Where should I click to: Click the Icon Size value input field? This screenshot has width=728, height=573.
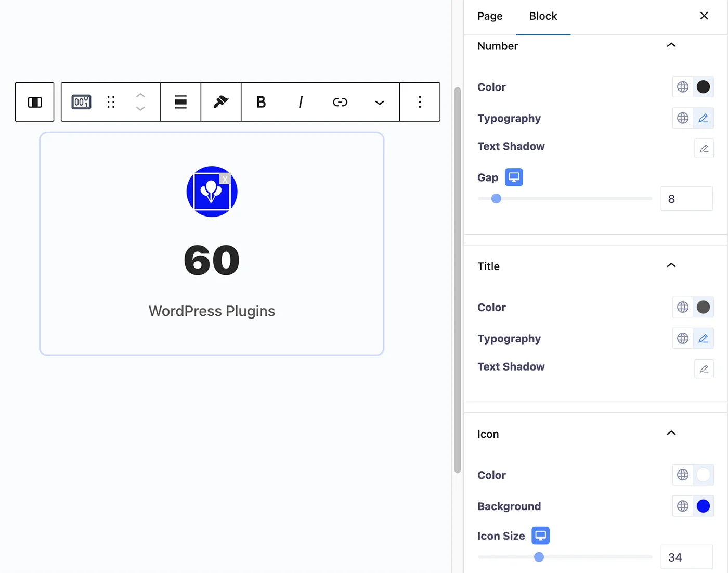pos(686,557)
